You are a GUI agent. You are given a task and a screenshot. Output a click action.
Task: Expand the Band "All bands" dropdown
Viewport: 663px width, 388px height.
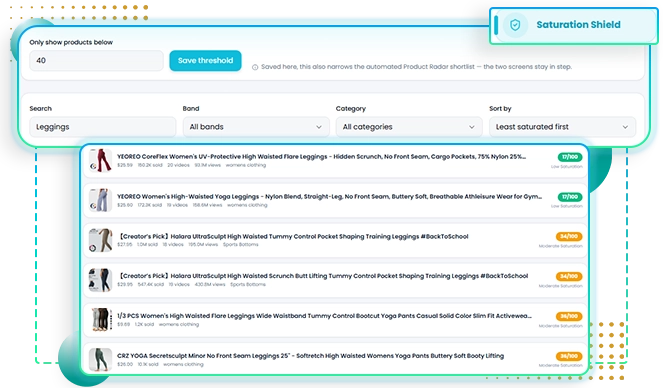[256, 127]
